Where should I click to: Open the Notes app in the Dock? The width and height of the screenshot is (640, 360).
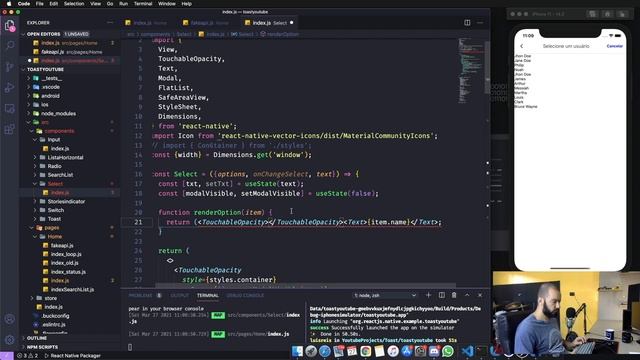pyautogui.click(x=379, y=351)
